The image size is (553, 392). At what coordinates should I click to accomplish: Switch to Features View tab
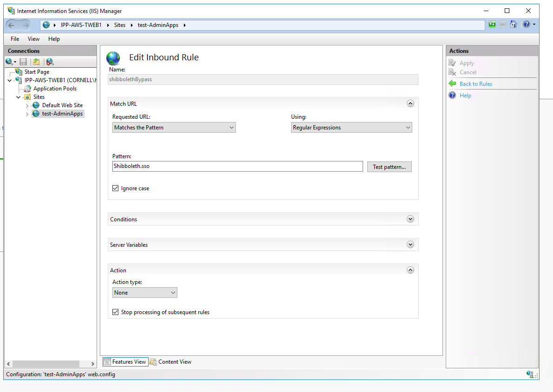tap(125, 362)
